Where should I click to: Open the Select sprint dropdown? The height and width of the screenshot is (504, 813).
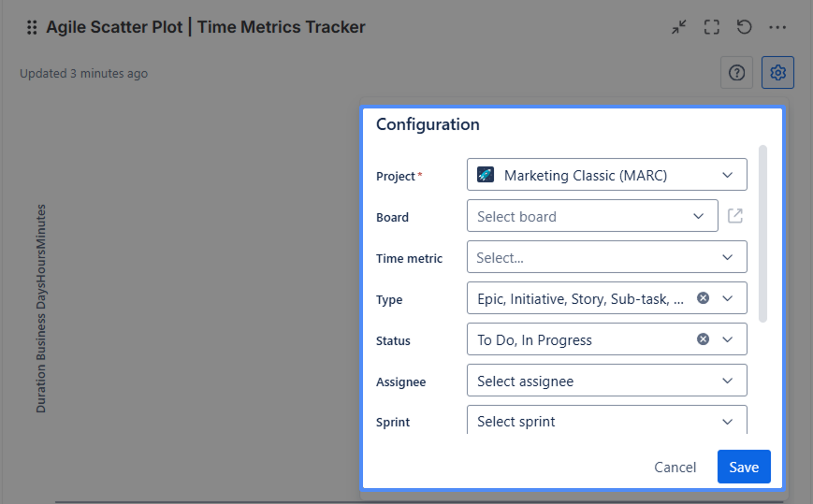606,421
